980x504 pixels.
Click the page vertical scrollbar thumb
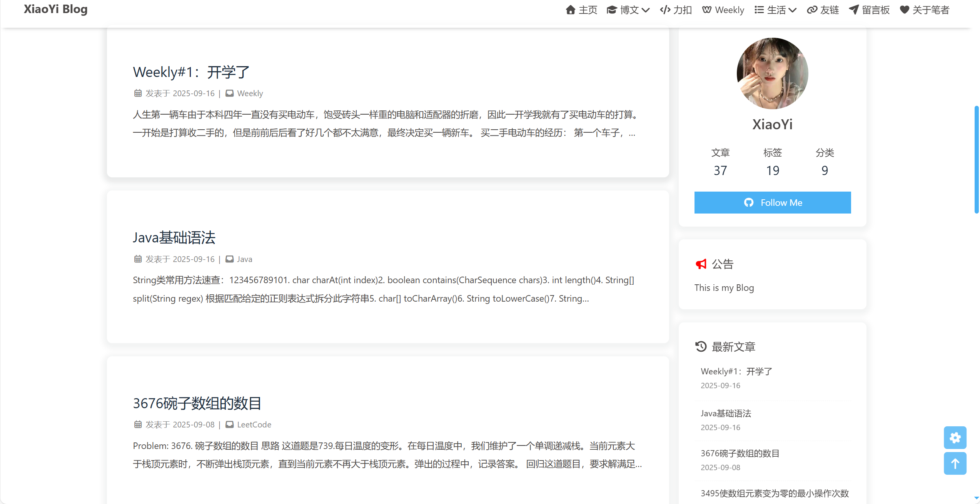point(976,160)
